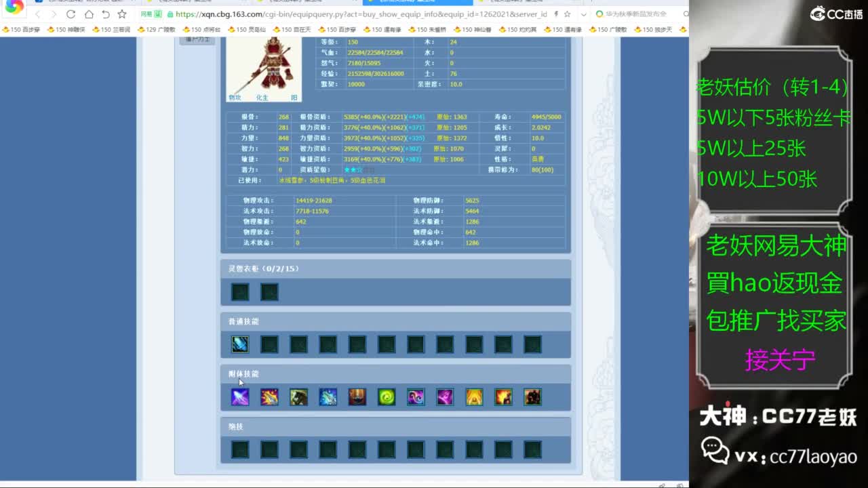The image size is (868, 488).
Task: Click the 怒气 value 7180/15095
Action: [363, 63]
